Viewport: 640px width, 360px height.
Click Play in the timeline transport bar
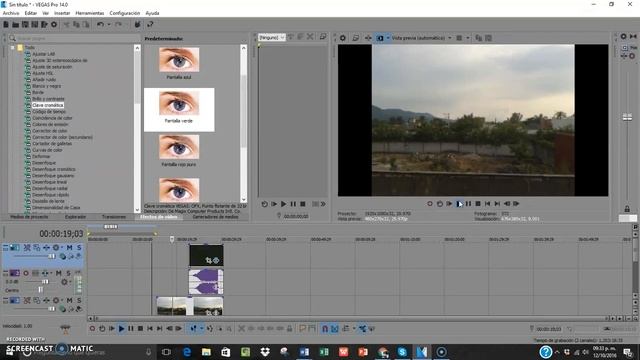point(121,329)
